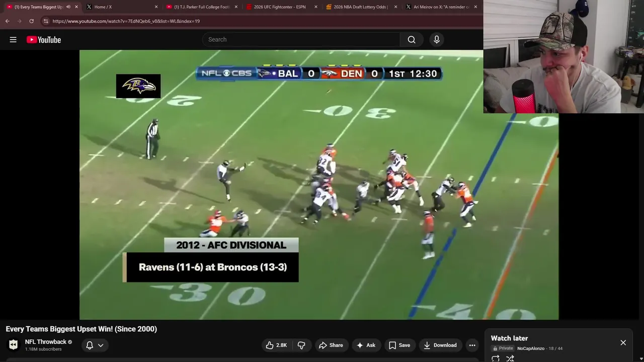Go back in browser history
Screen dimensions: 644x362
8,21
